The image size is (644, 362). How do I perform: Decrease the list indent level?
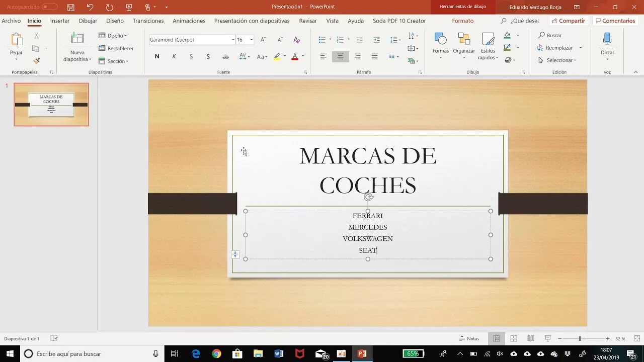point(359,40)
